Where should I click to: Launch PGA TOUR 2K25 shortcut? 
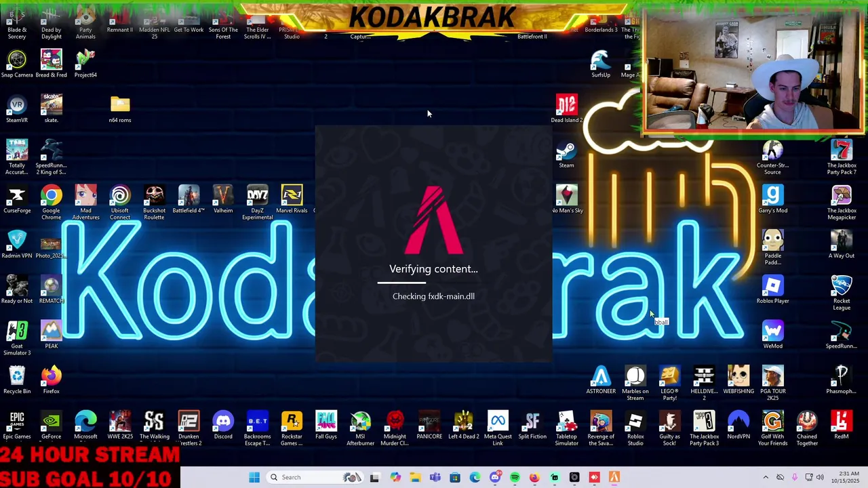pos(772,383)
